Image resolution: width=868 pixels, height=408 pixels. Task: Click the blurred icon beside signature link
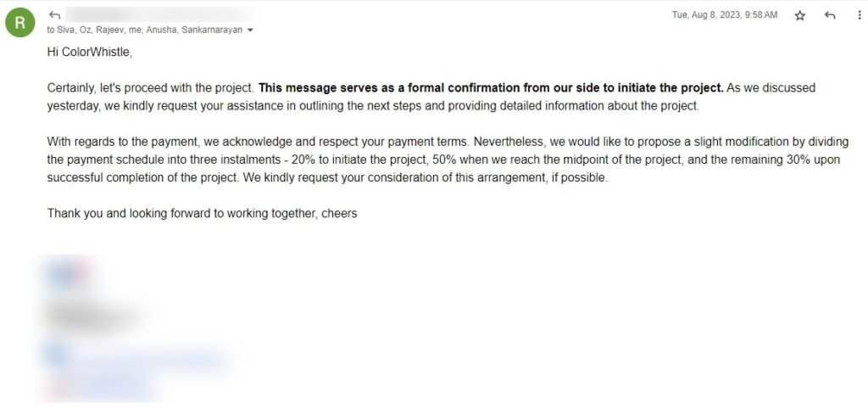click(57, 355)
